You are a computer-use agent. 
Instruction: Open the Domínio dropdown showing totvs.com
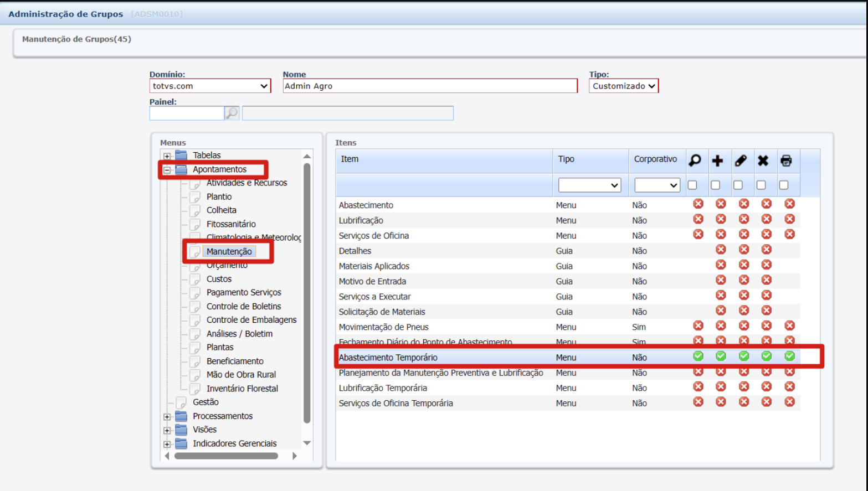210,86
